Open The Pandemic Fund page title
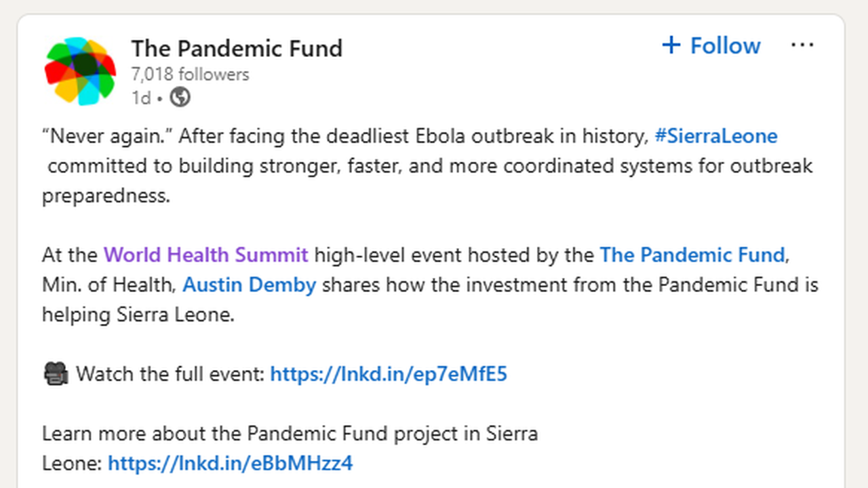 pos(237,48)
